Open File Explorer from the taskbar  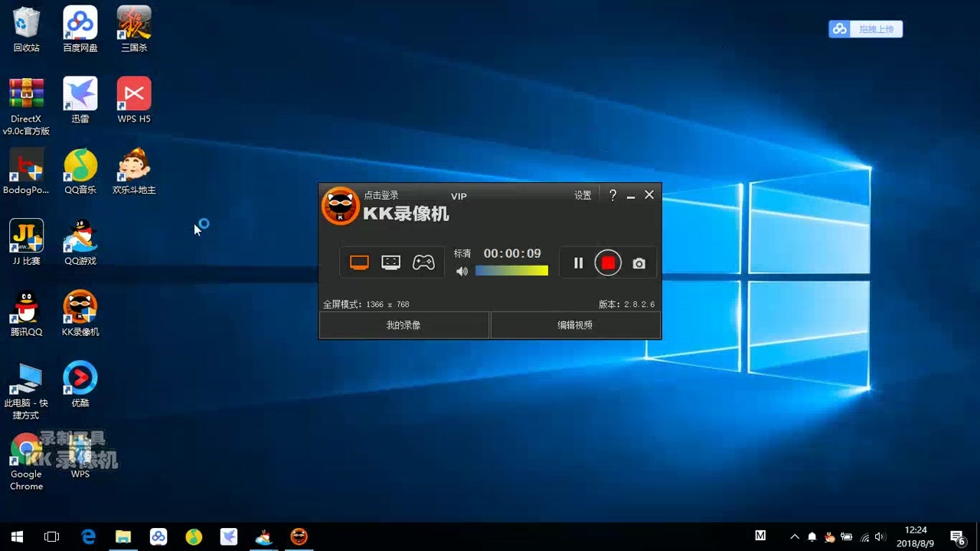tap(123, 536)
